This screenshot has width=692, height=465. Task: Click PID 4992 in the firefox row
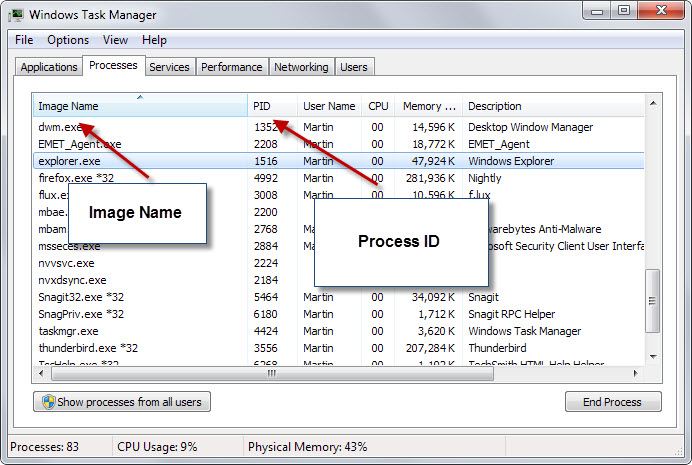coord(266,178)
